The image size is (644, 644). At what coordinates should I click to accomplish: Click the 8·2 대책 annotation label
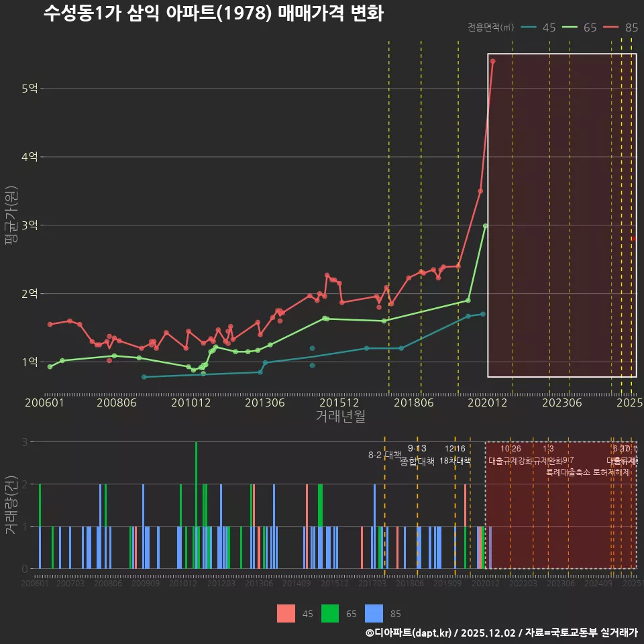tap(384, 455)
